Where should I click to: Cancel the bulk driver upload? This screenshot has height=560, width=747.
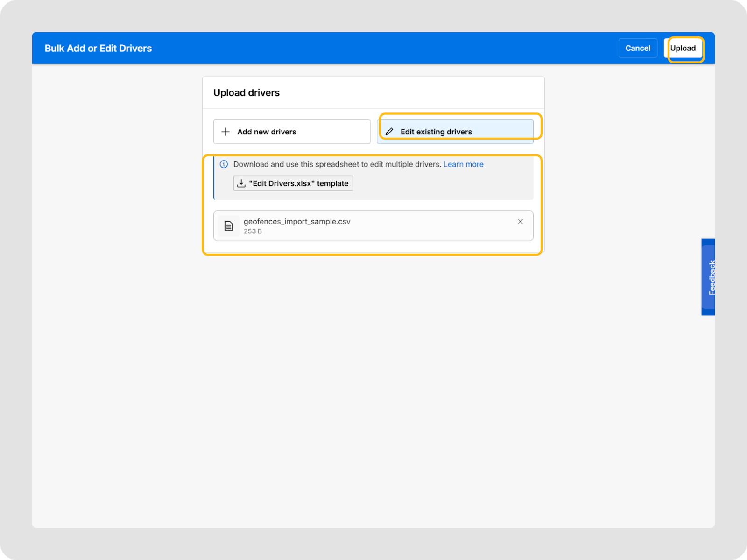[x=638, y=48]
